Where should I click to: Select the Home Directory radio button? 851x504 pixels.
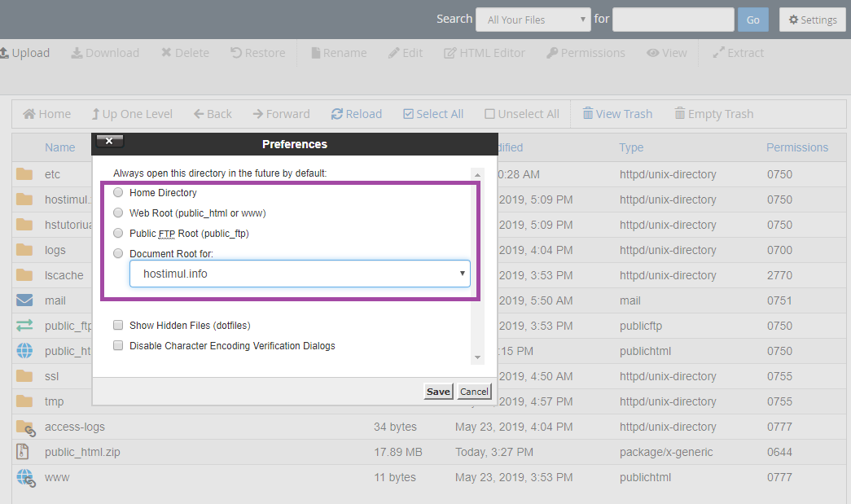[x=119, y=193]
